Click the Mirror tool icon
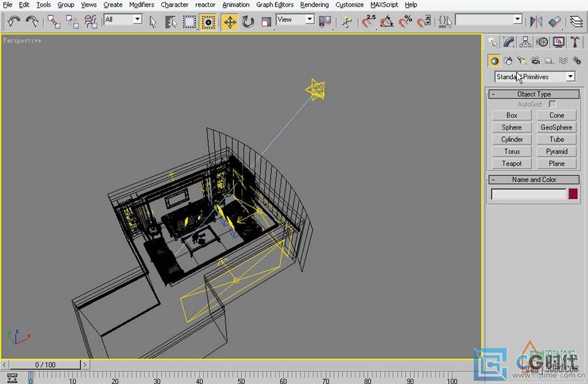The width and height of the screenshot is (588, 384). 536,22
